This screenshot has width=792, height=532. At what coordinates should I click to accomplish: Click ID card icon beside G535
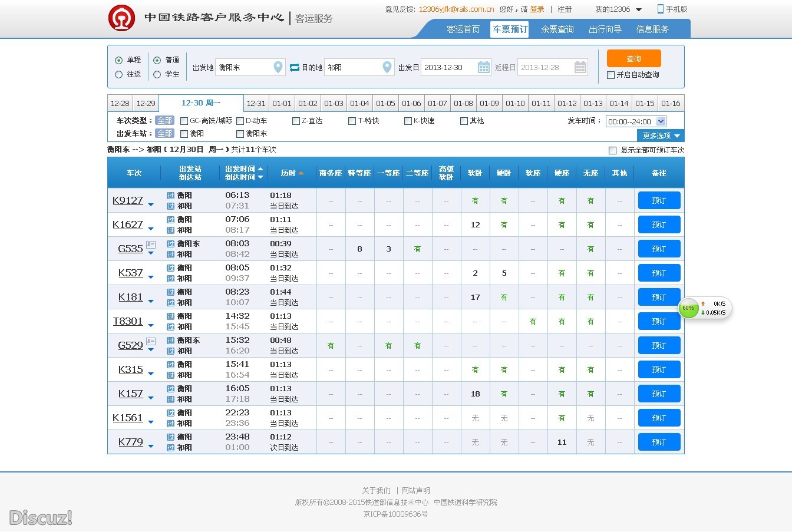(151, 244)
